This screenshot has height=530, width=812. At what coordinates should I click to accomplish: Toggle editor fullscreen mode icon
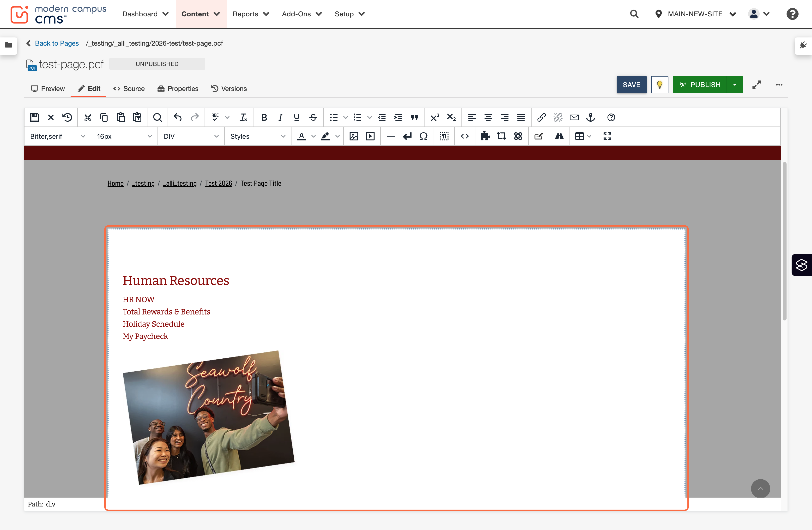pyautogui.click(x=607, y=136)
